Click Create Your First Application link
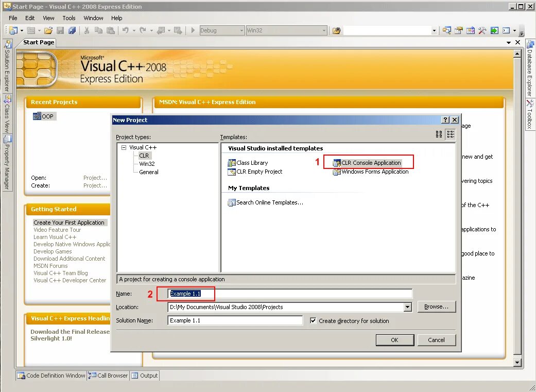This screenshot has height=392, width=536. pyautogui.click(x=69, y=223)
